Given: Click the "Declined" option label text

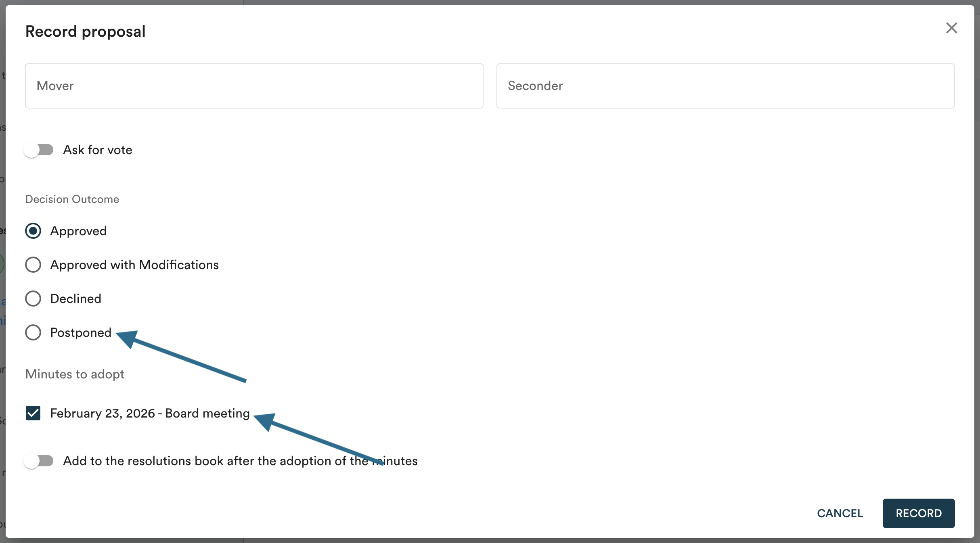Looking at the screenshot, I should (x=76, y=299).
